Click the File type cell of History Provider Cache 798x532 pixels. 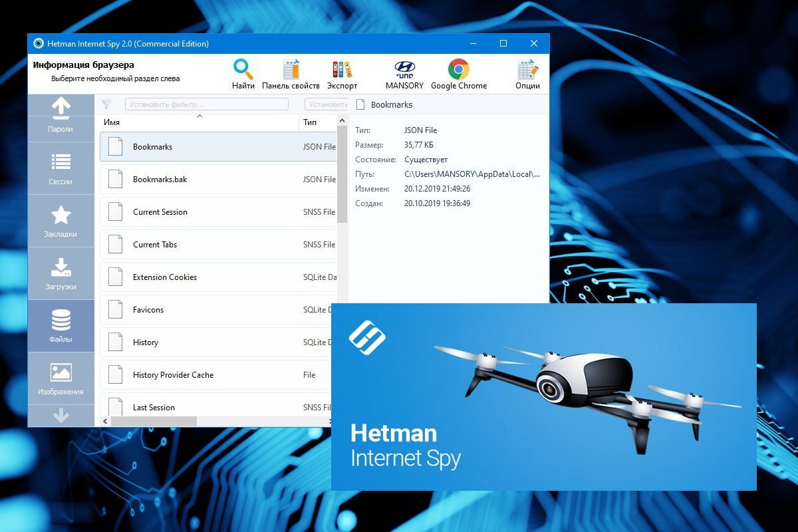click(x=309, y=374)
